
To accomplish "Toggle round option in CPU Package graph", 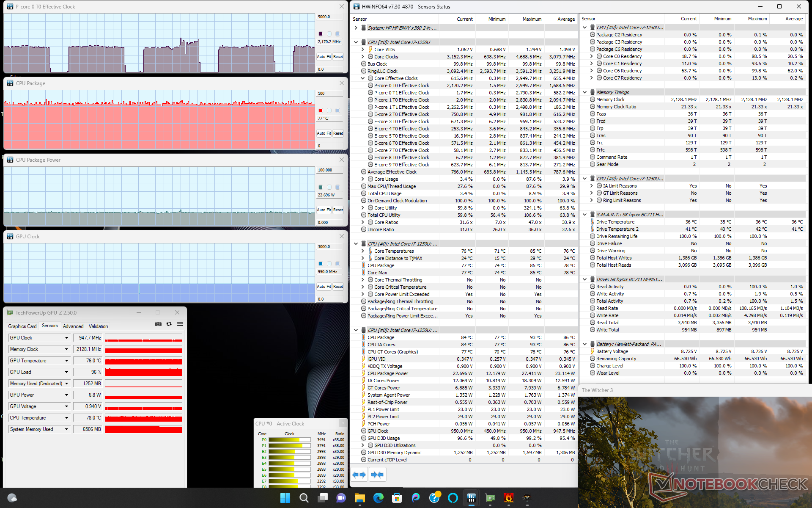I will pyautogui.click(x=329, y=110).
